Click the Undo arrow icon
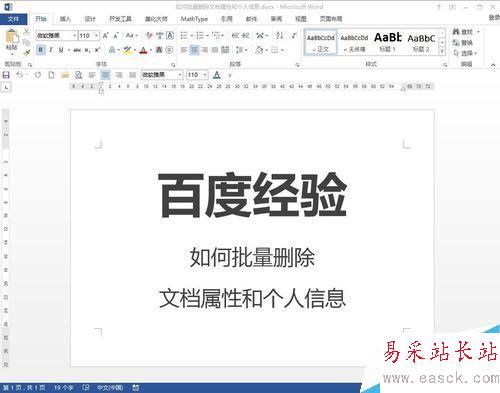 (x=20, y=75)
